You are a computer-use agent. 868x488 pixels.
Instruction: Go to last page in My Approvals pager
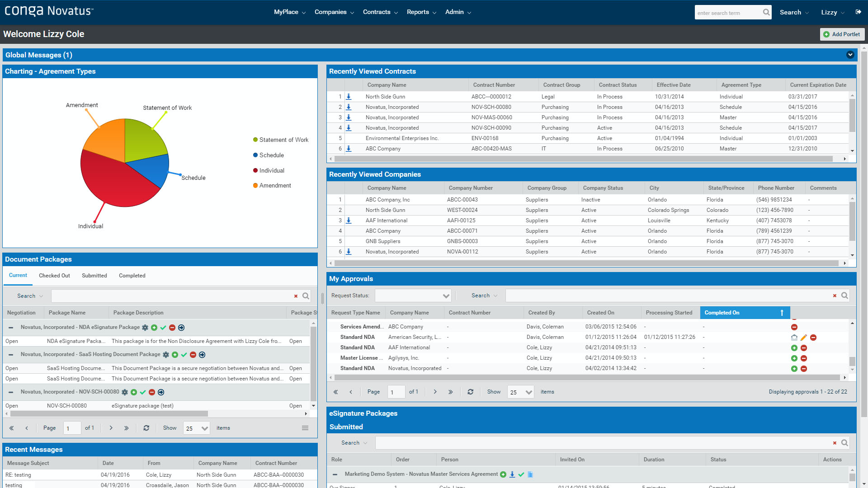[x=450, y=392]
